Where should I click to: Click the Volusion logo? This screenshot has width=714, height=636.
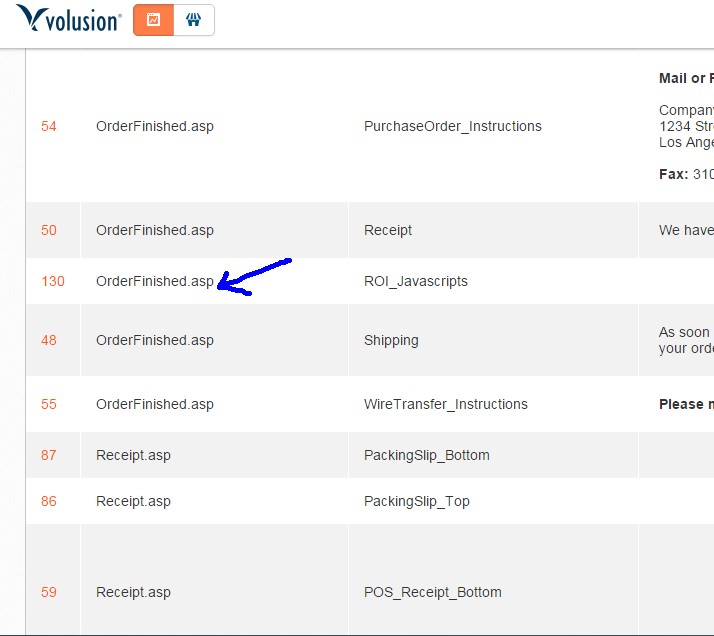point(69,19)
